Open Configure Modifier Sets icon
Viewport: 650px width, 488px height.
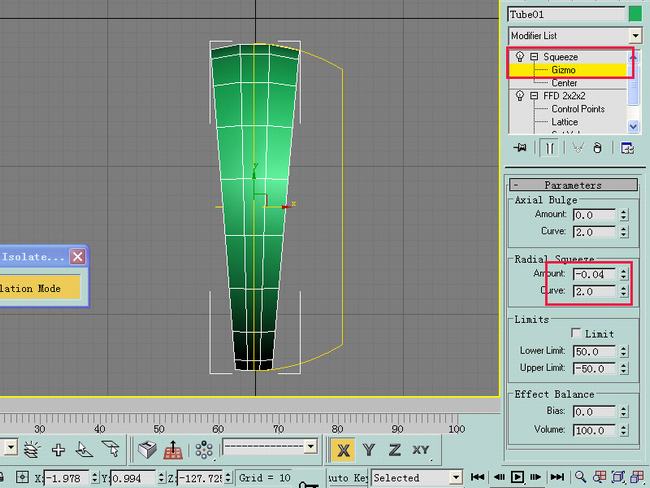click(627, 148)
